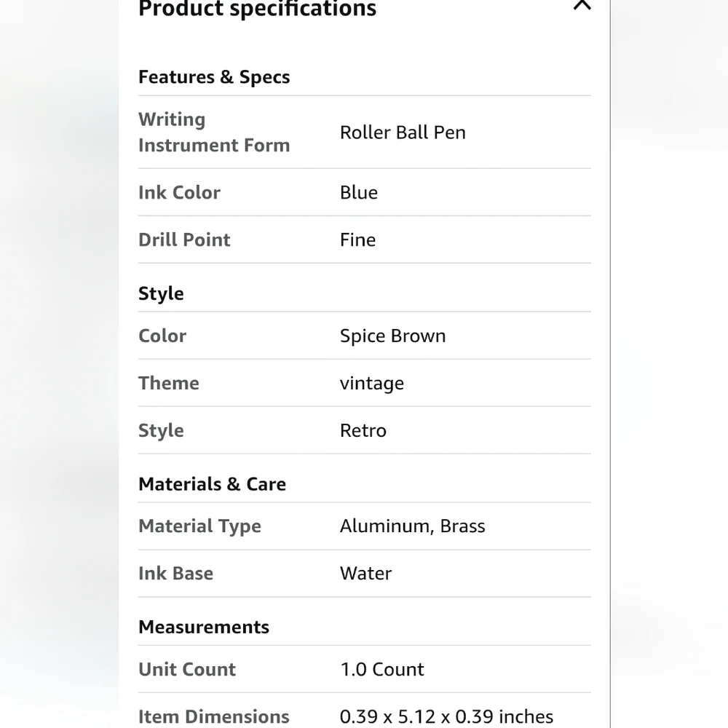Screen dimensions: 728x728
Task: Select the Water ink base value
Action: click(366, 574)
